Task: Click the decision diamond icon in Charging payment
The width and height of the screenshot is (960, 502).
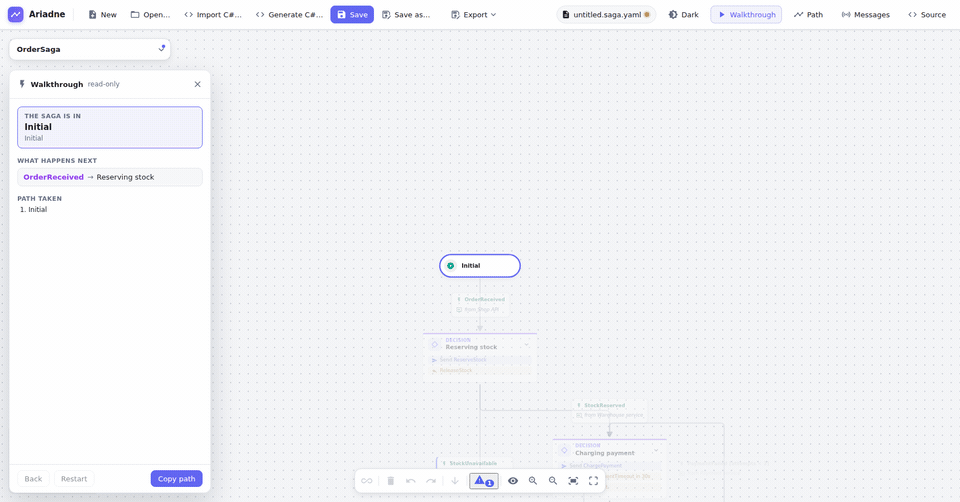Action: tap(564, 450)
